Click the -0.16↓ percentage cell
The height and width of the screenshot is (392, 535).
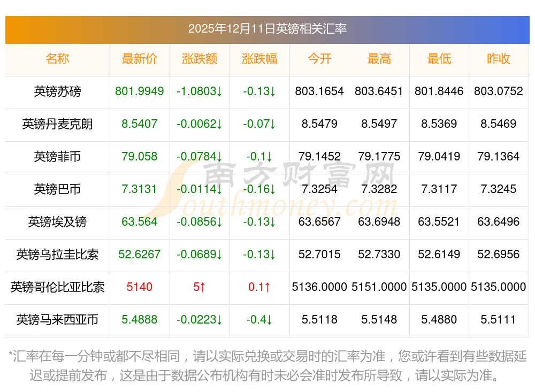[x=259, y=189]
